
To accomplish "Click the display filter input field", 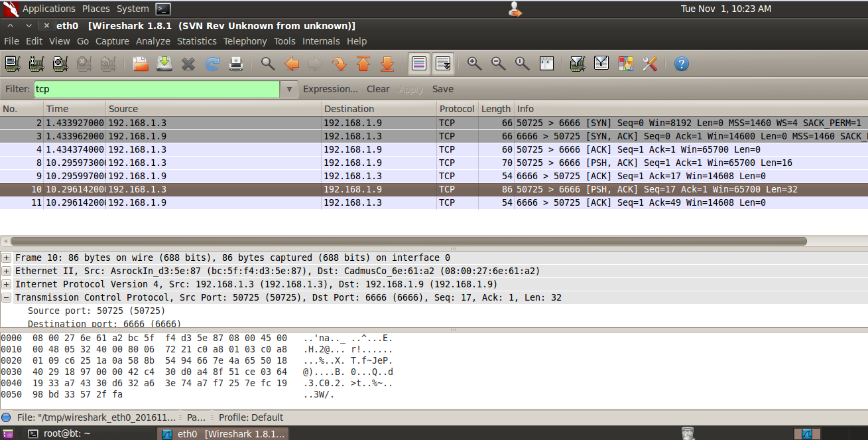I will click(x=156, y=89).
